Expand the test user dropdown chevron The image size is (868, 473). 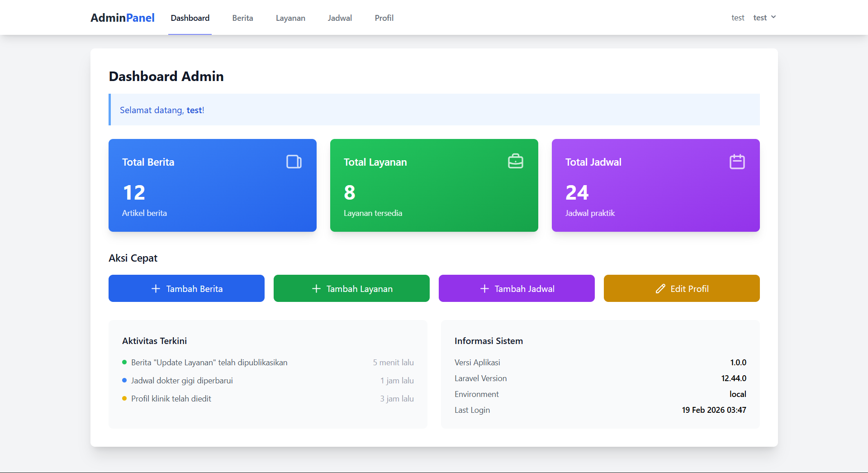click(773, 17)
